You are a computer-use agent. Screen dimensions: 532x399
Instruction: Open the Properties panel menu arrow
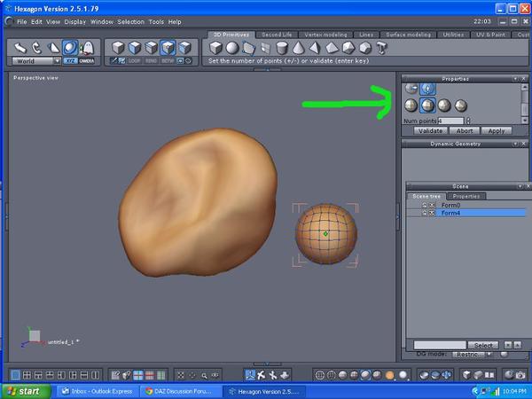click(515, 79)
